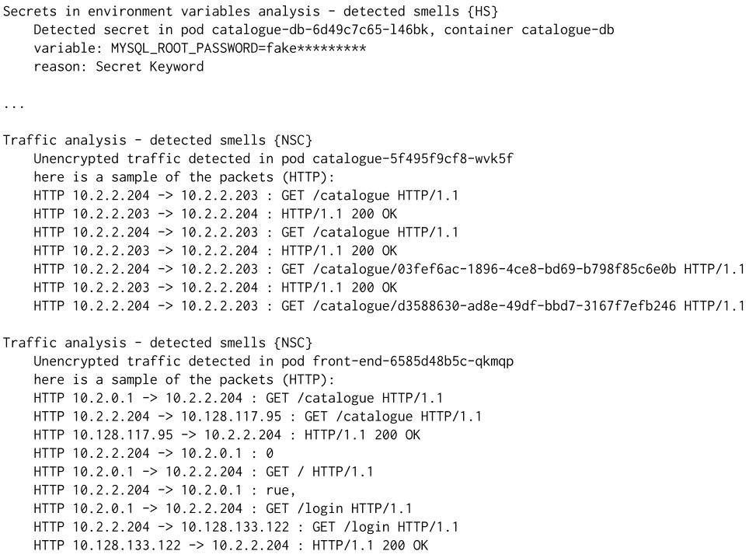Click the catalogue/d3588630-ad8e GET request line
756x558 pixels.
tap(388, 306)
